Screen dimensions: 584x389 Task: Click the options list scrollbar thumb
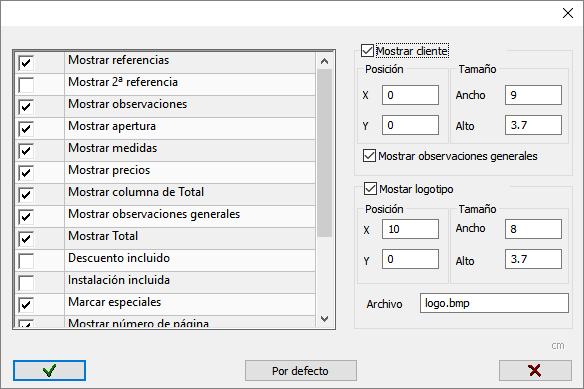click(324, 153)
